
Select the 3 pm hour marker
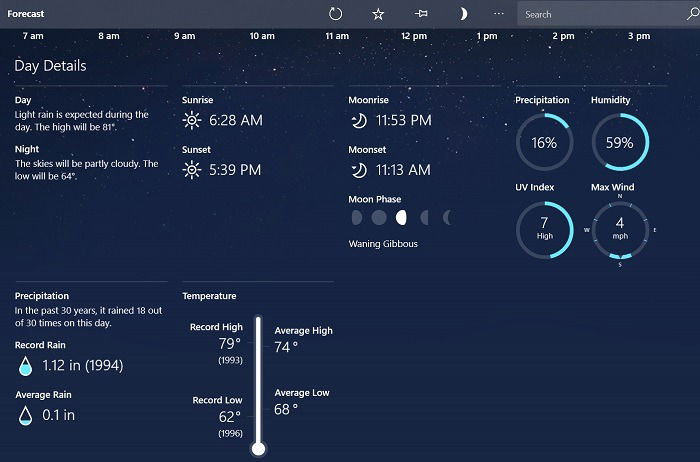(x=639, y=36)
